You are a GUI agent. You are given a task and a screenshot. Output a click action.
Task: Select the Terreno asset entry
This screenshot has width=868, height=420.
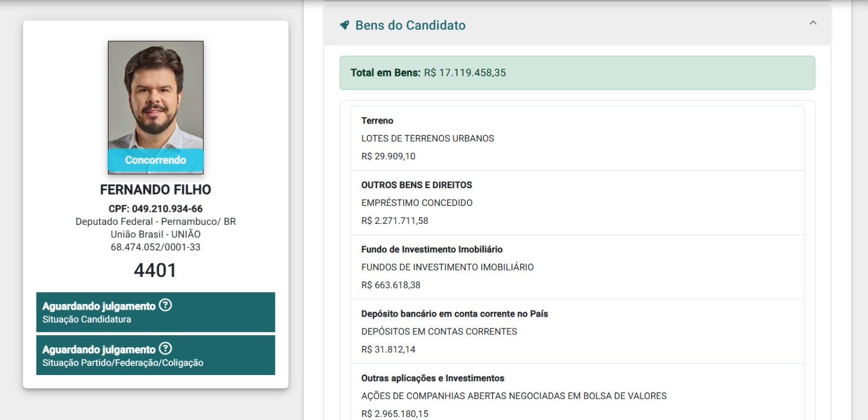click(x=577, y=138)
